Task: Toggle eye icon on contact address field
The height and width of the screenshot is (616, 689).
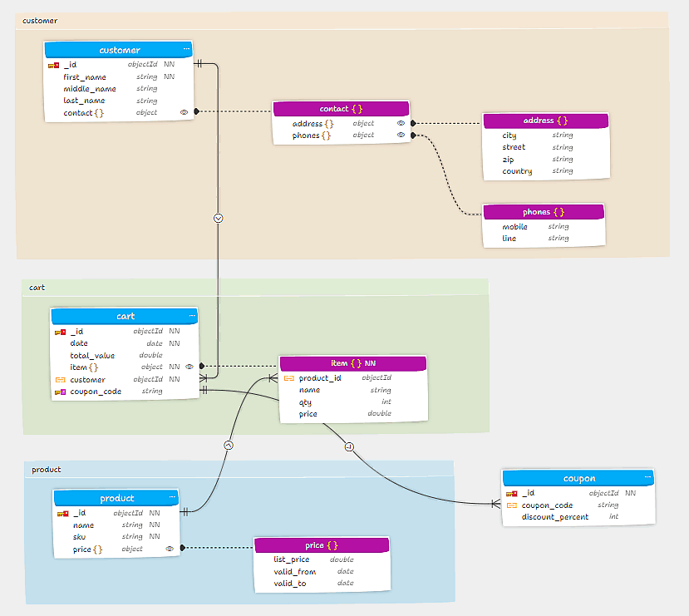Action: pyautogui.click(x=401, y=123)
